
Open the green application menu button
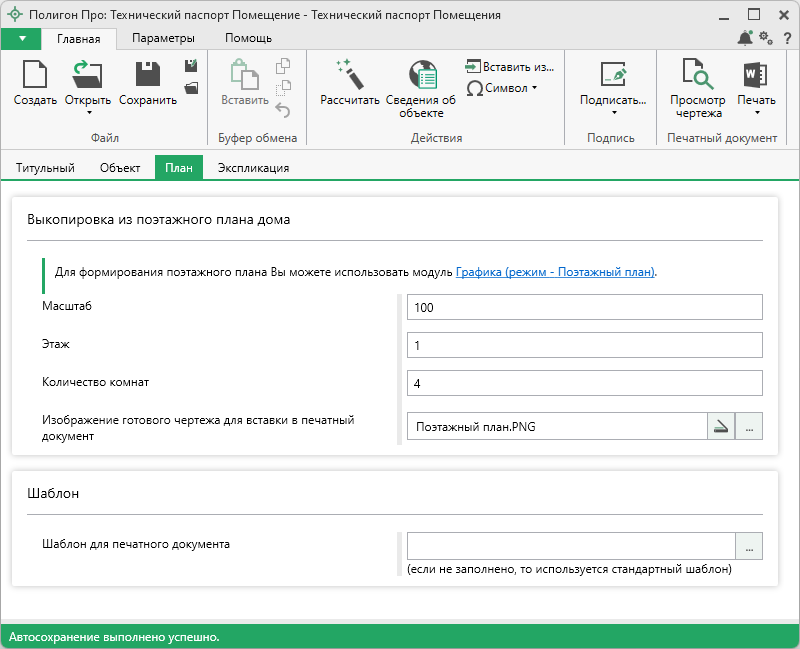21,38
